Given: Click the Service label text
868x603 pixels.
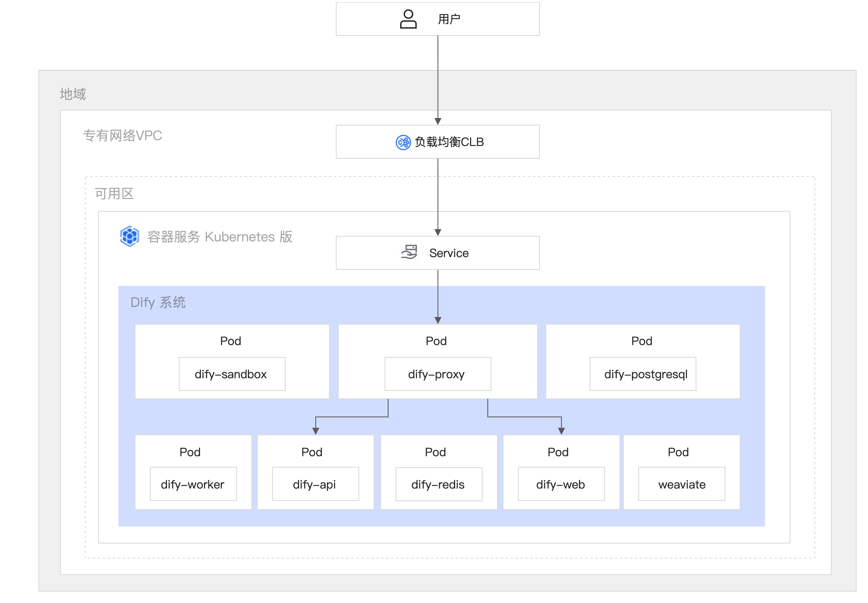Looking at the screenshot, I should click(x=449, y=253).
